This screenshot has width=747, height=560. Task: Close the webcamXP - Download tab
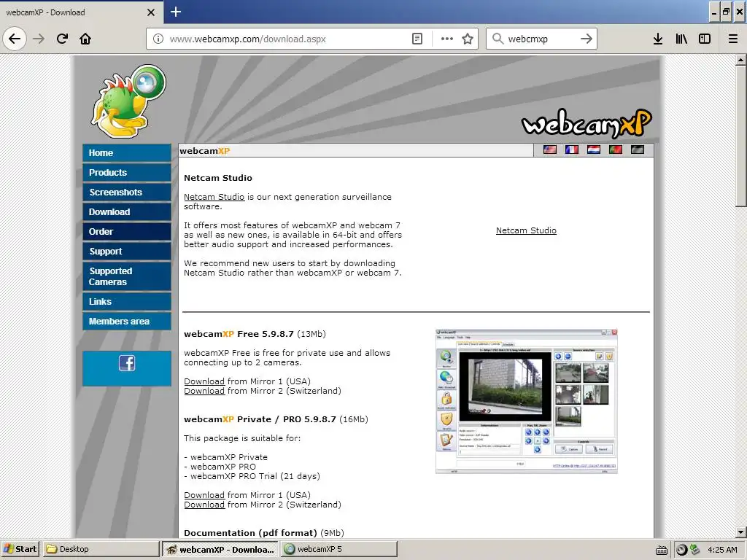point(151,12)
